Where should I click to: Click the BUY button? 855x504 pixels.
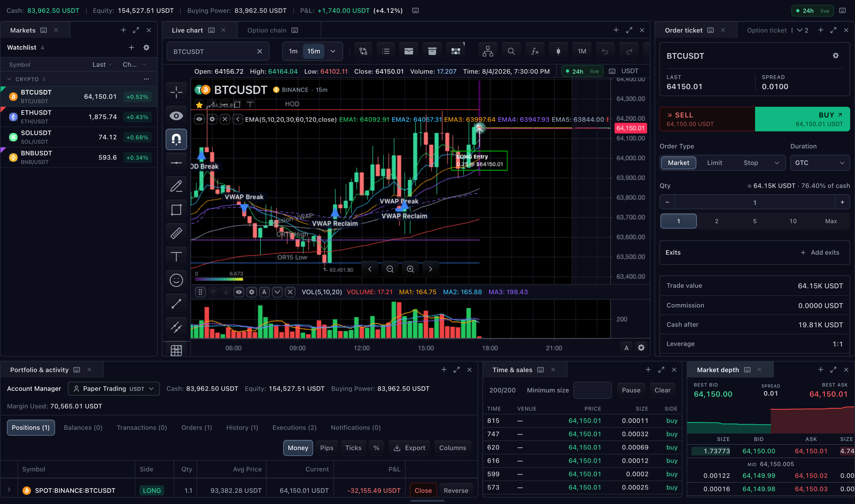pyautogui.click(x=802, y=119)
